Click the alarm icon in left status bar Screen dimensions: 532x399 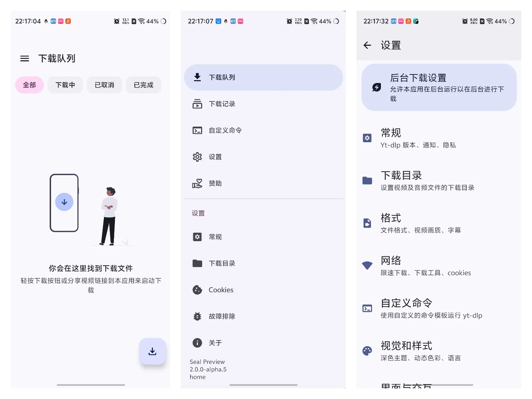117,21
